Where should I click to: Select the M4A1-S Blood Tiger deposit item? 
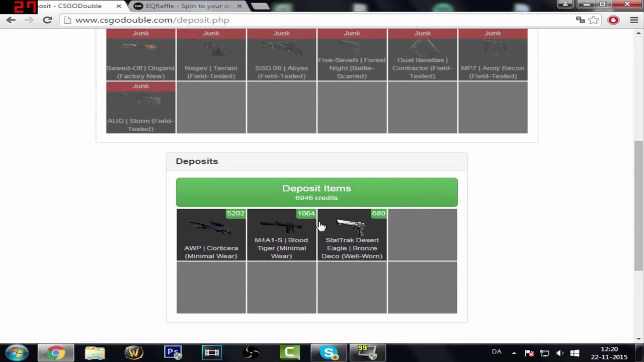282,235
